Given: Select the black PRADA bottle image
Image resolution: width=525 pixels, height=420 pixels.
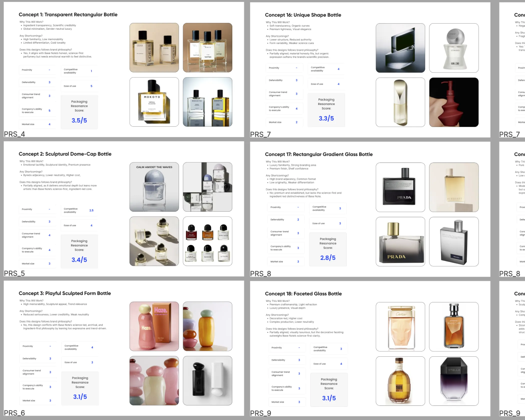Looking at the screenshot, I should click(x=400, y=187).
